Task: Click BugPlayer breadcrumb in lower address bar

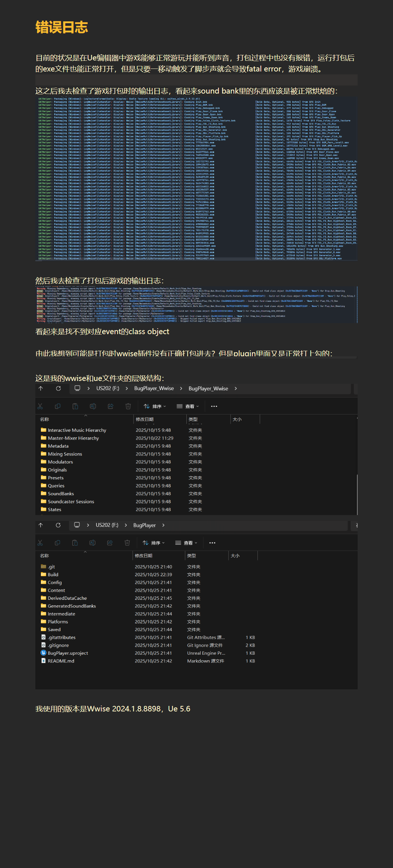Action: pos(144,525)
